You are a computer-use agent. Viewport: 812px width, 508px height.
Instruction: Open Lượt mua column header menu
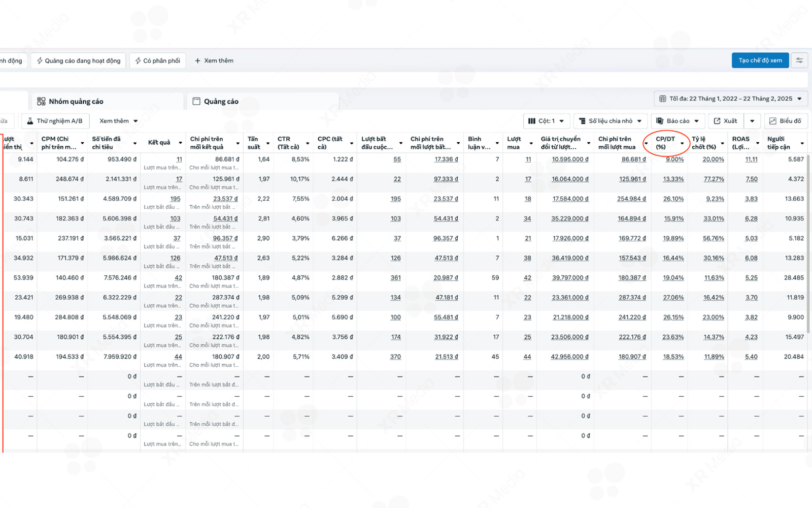click(530, 143)
